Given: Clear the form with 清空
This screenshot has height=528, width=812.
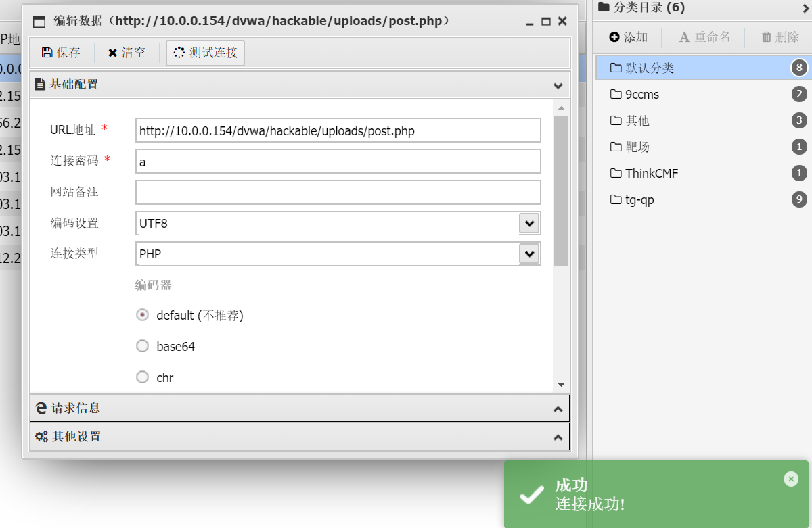Looking at the screenshot, I should coord(127,53).
